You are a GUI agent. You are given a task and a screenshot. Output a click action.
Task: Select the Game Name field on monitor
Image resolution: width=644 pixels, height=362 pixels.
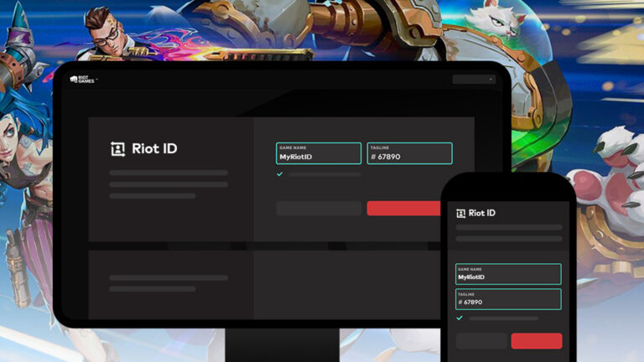(x=319, y=153)
